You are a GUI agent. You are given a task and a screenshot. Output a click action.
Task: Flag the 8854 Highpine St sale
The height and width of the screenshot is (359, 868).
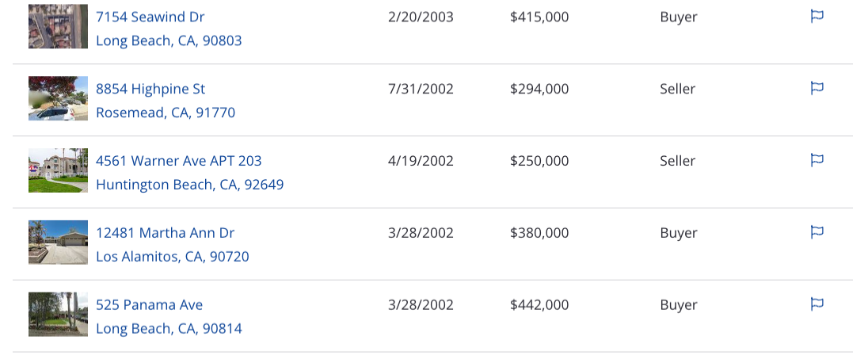(817, 89)
